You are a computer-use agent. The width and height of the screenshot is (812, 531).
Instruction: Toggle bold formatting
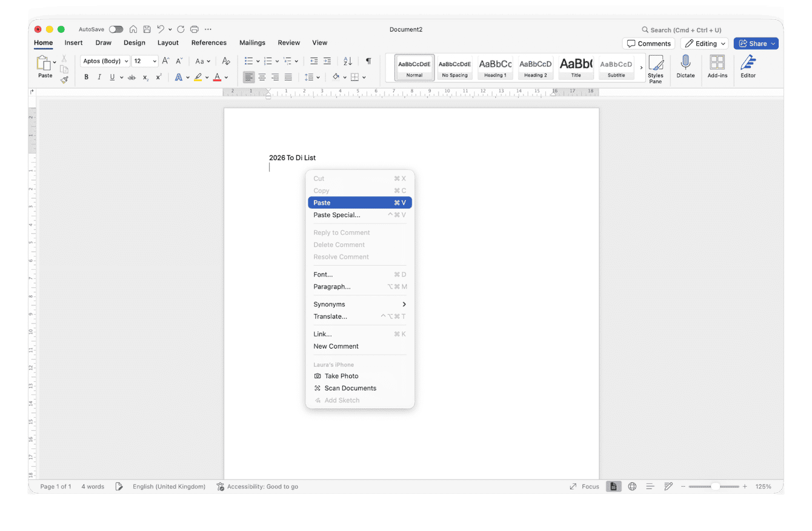(86, 77)
